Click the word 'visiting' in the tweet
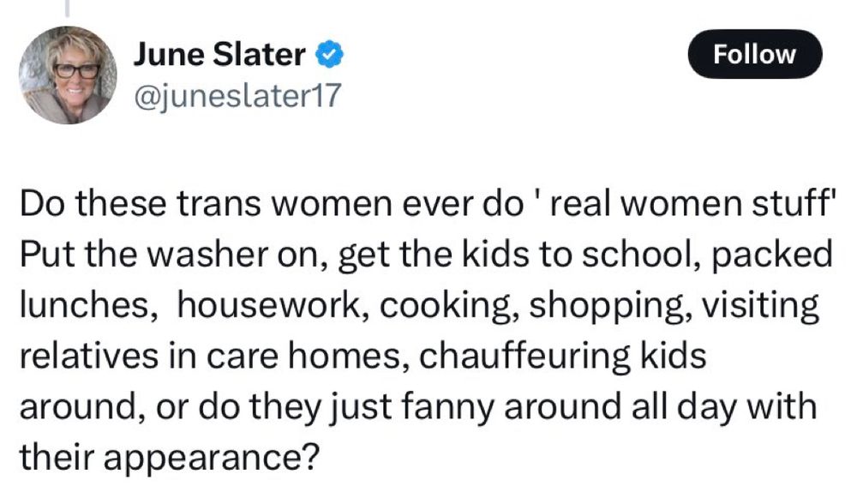The width and height of the screenshot is (857, 504). coord(760,305)
